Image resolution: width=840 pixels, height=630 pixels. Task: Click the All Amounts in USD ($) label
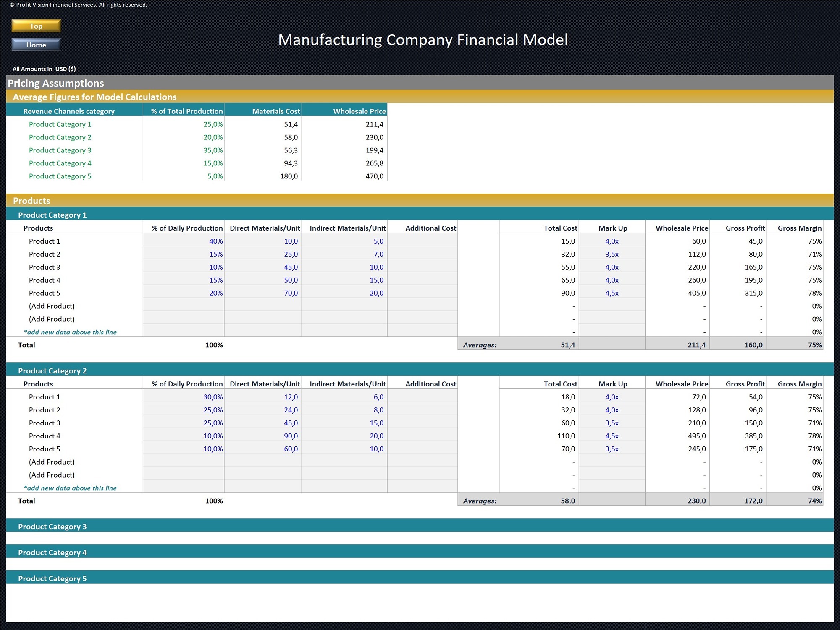coord(44,69)
